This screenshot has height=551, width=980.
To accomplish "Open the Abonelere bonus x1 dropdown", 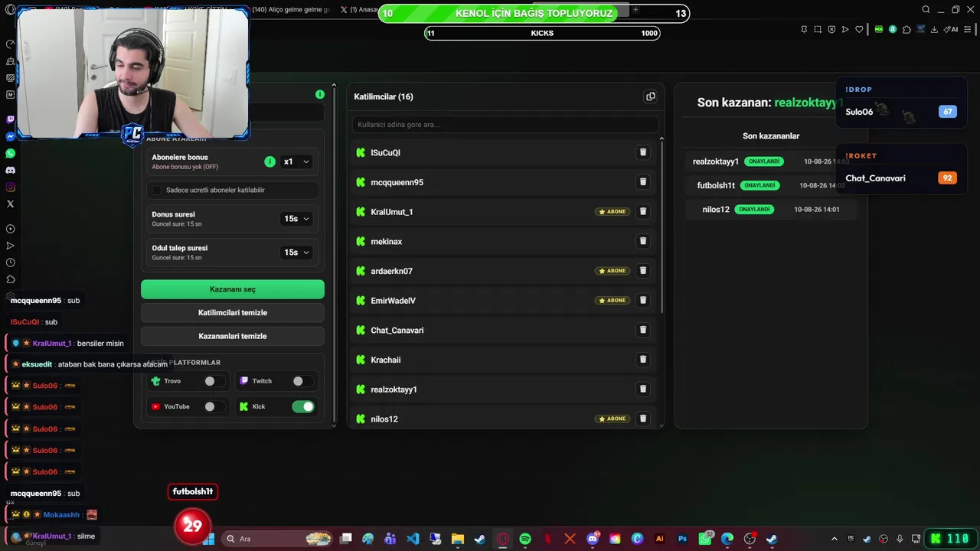I will click(x=296, y=161).
